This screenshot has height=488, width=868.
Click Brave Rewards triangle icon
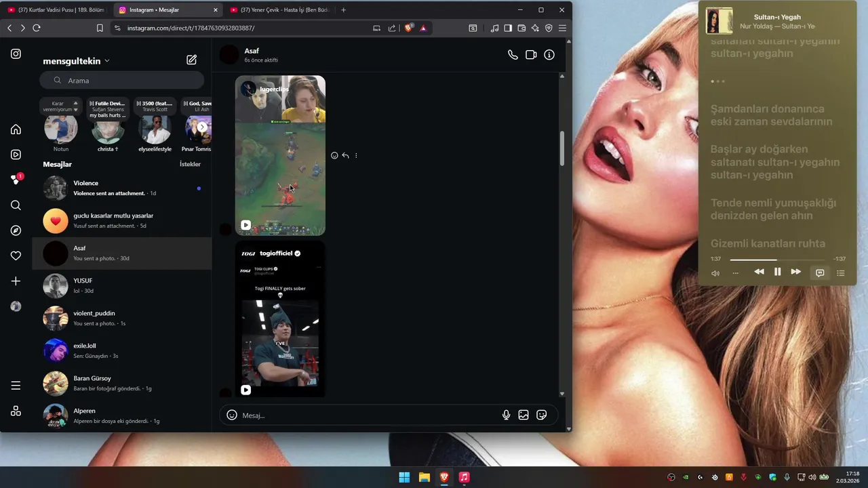coord(423,28)
